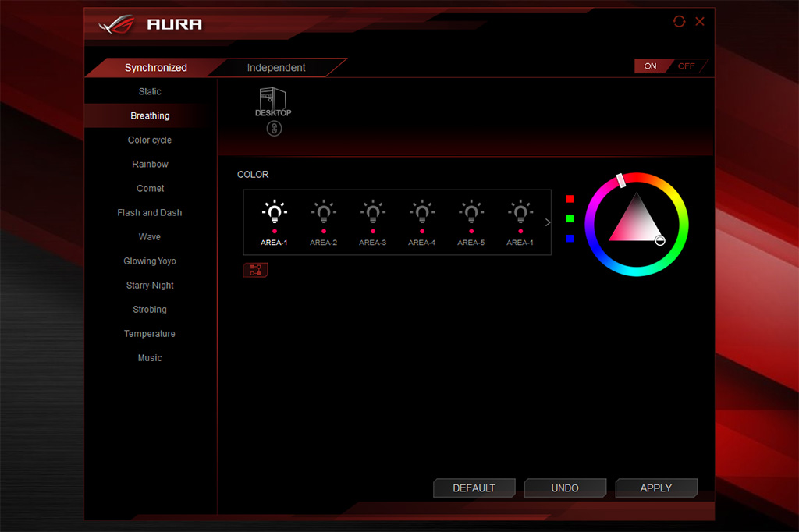Select the AREA-2 bulb icon
Viewport: 799px width, 532px height.
click(323, 211)
